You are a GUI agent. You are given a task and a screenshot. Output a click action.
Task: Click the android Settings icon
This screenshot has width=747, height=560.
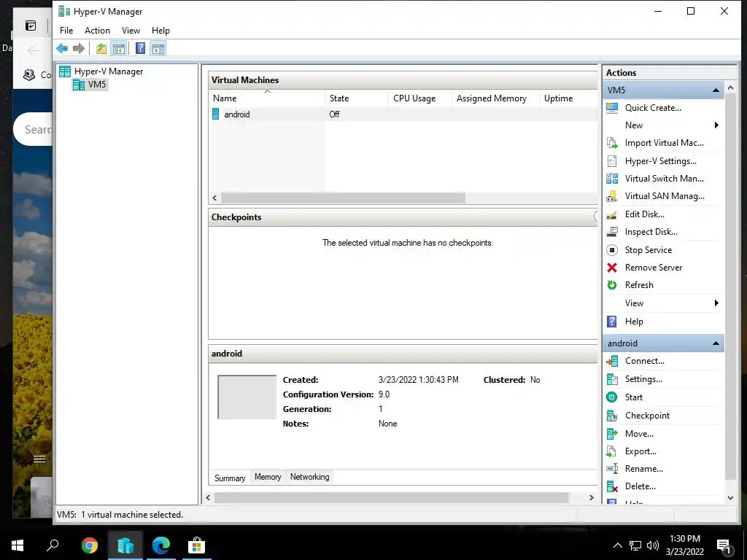coord(612,379)
